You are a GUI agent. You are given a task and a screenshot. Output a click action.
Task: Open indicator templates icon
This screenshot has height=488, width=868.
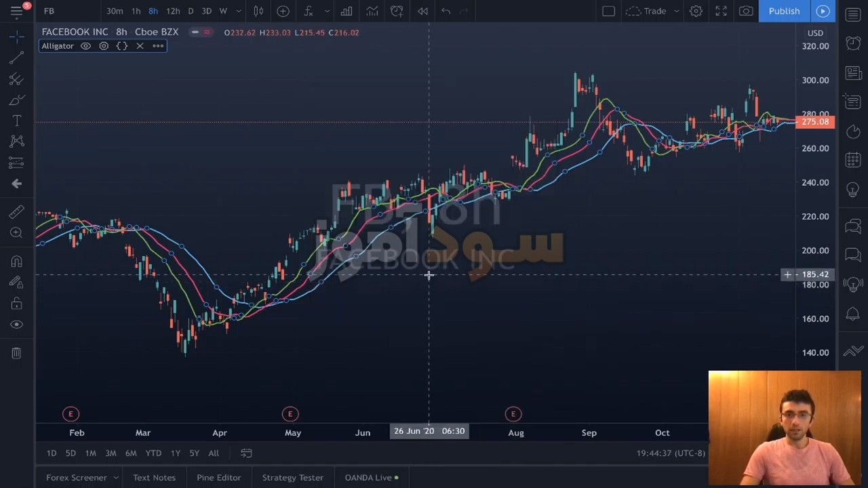(x=372, y=11)
